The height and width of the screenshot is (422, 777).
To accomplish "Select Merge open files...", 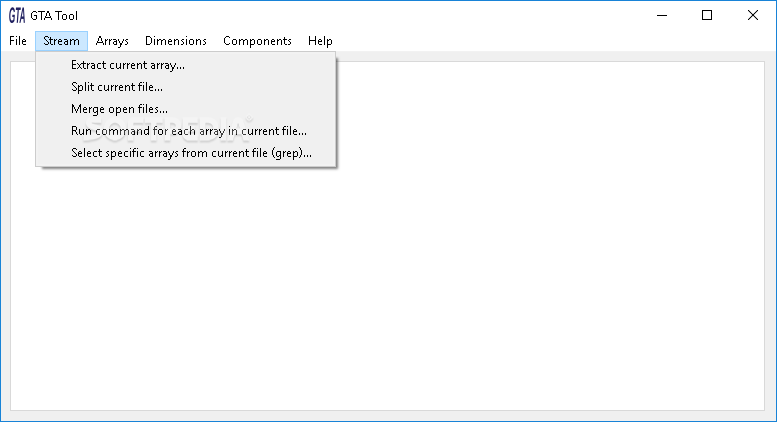I will [186, 109].
